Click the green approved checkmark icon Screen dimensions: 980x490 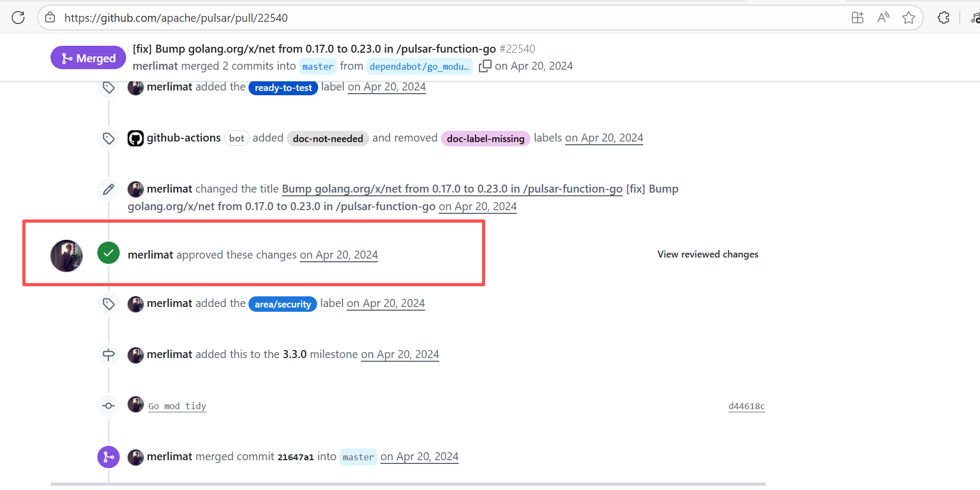click(x=109, y=253)
